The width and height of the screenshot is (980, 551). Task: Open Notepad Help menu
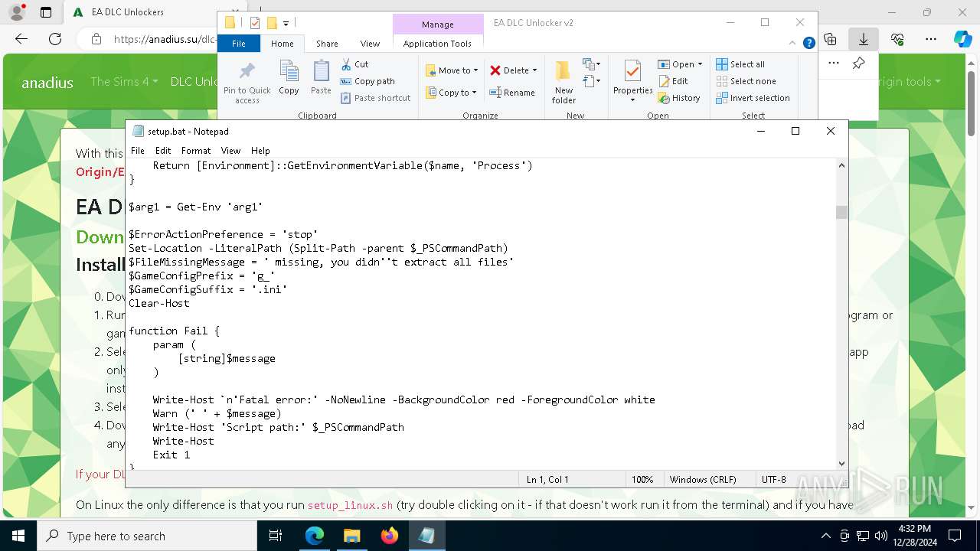tap(260, 151)
